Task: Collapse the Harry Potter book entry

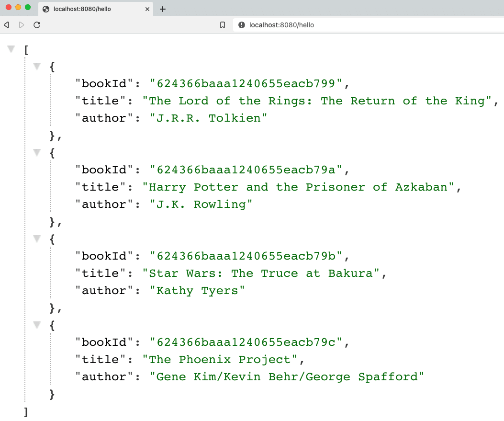Action: pos(36,152)
